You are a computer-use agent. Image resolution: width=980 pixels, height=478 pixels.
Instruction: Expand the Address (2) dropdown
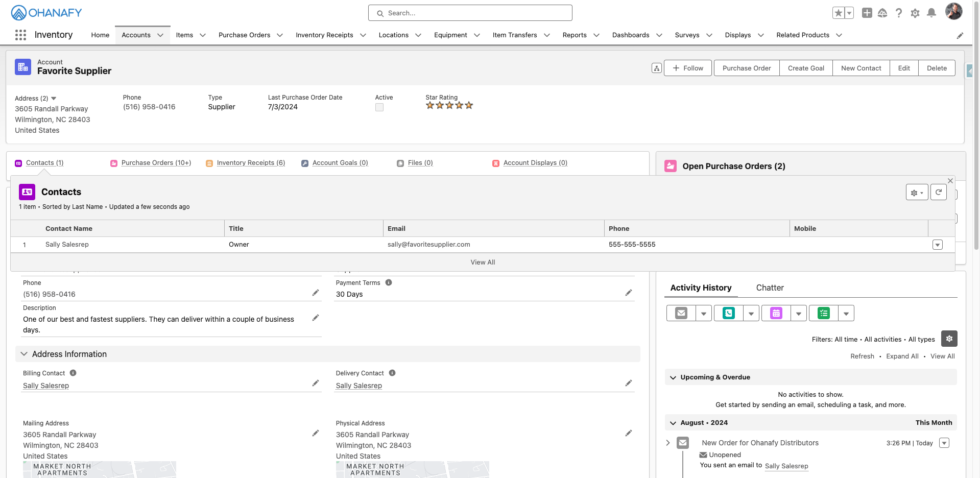54,99
